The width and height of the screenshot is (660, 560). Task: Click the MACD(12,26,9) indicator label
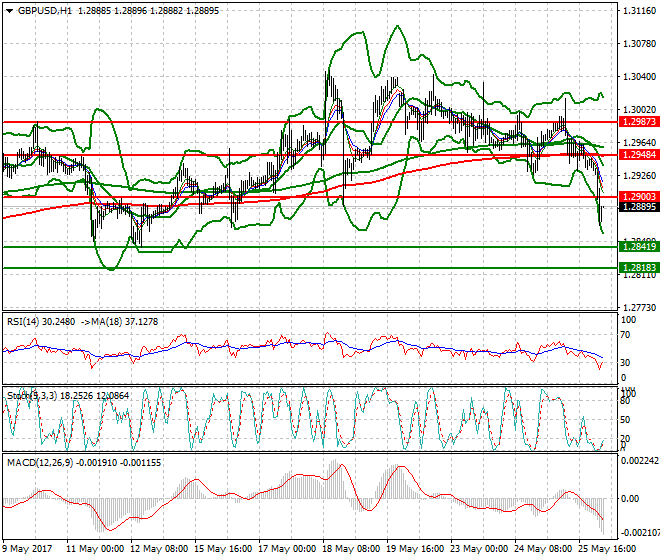point(38,465)
